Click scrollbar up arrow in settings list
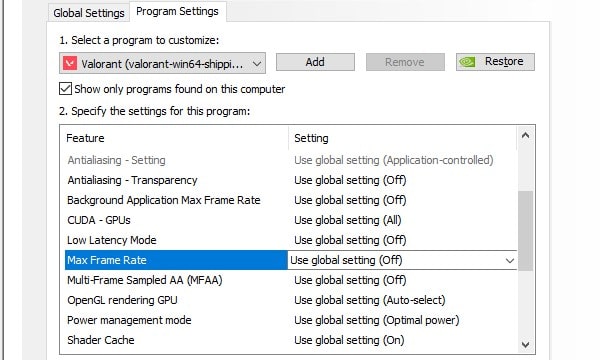600x360 pixels. [x=525, y=135]
